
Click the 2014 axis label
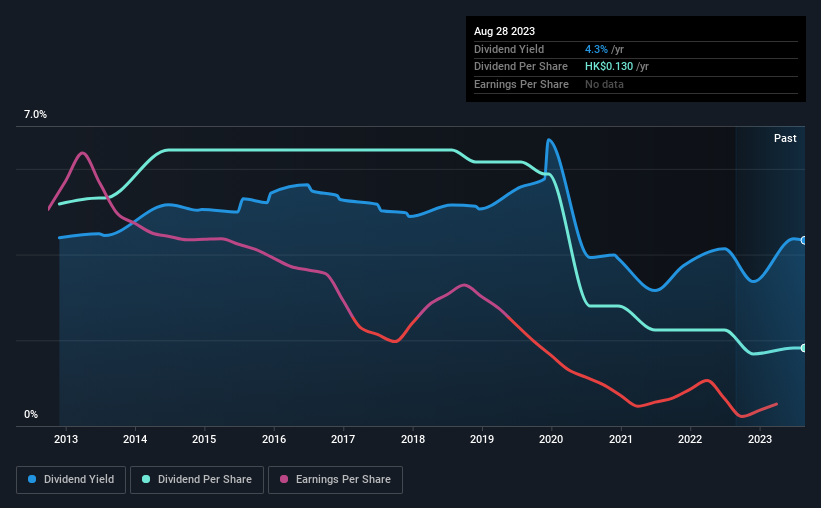135,439
